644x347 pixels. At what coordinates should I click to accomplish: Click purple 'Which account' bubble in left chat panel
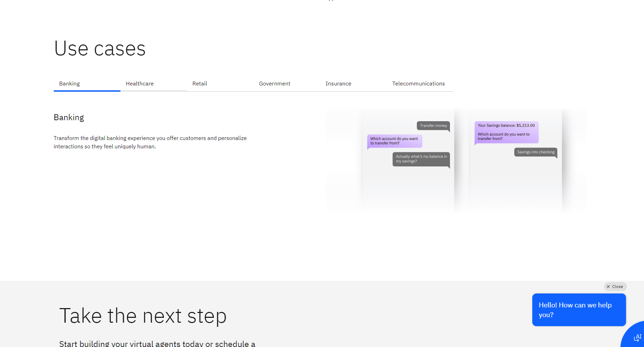[394, 141]
